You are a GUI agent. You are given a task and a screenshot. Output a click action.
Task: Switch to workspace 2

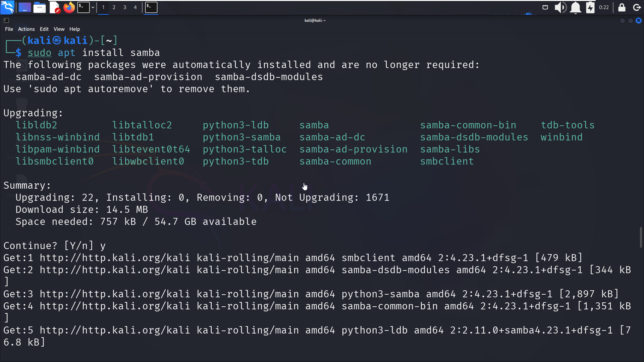pyautogui.click(x=114, y=7)
